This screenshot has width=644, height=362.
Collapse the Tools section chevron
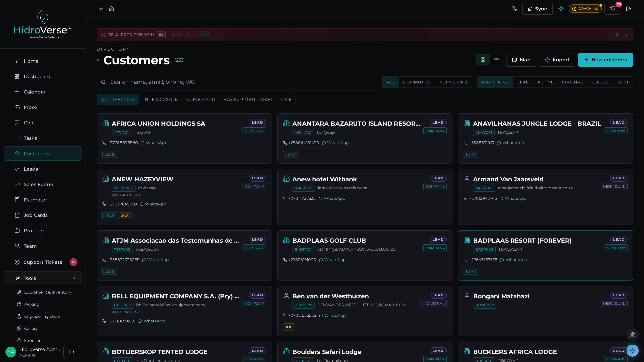coord(75,278)
